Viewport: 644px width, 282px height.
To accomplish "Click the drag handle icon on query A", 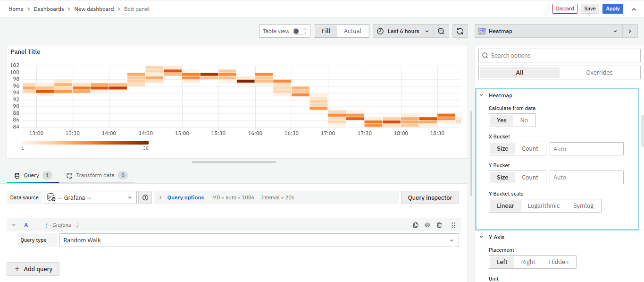I will pos(453,225).
